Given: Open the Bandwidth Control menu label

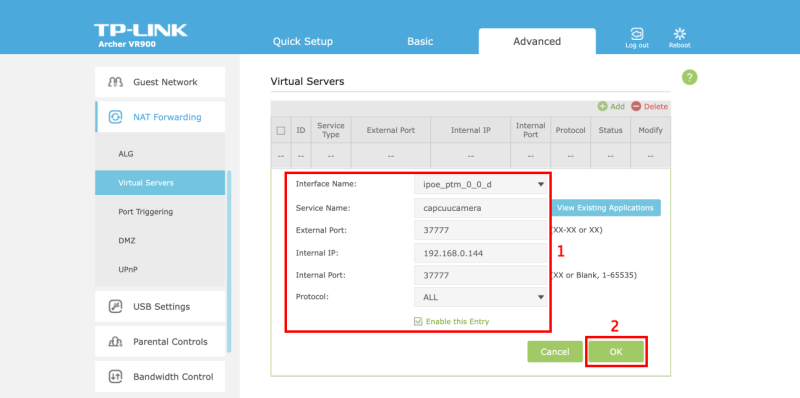Looking at the screenshot, I should (173, 377).
